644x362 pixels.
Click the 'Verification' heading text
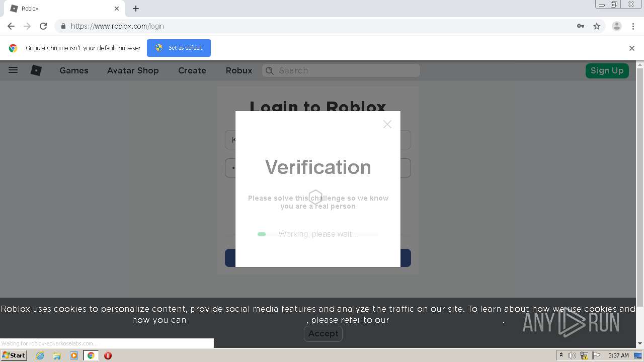coord(318,167)
